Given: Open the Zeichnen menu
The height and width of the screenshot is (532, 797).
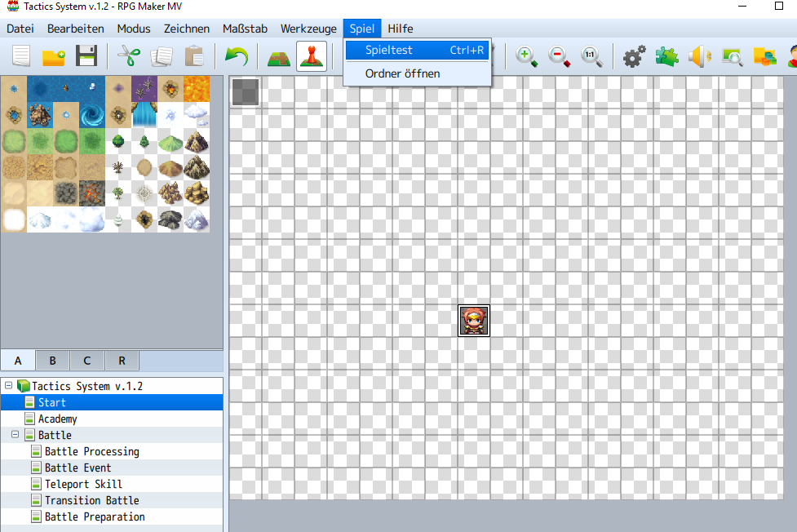Looking at the screenshot, I should 187,29.
